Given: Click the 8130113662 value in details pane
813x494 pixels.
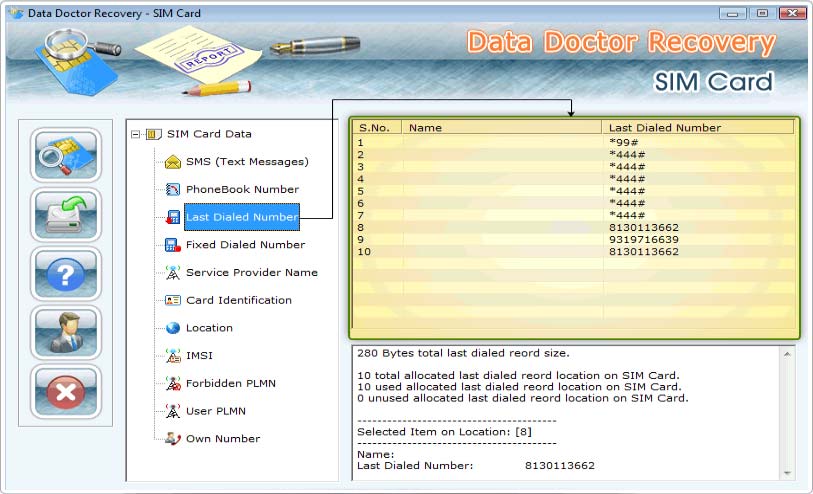Looking at the screenshot, I should click(x=559, y=465).
